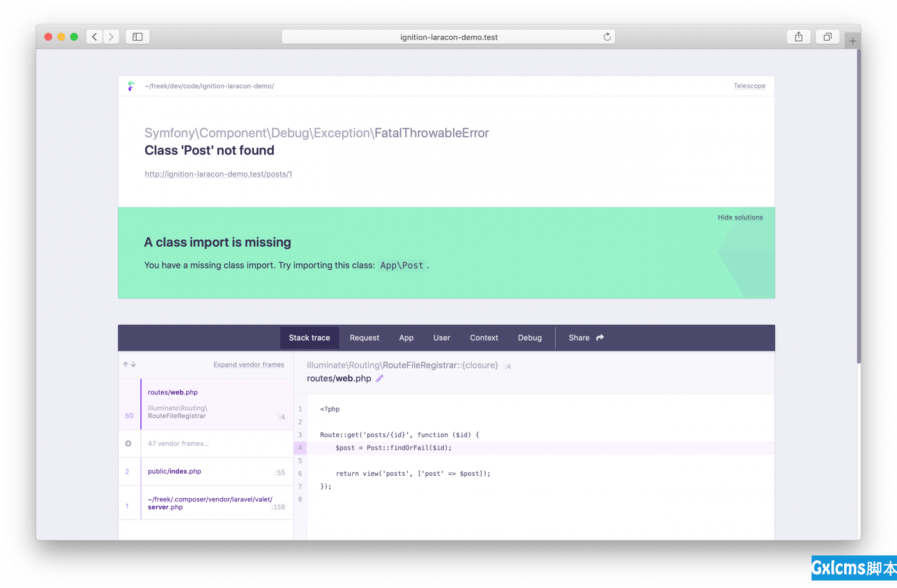Click the Safari back navigation arrow

click(95, 37)
